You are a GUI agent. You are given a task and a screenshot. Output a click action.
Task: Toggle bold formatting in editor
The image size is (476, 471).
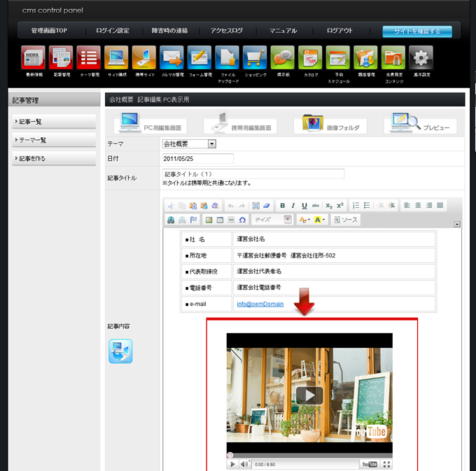point(282,206)
